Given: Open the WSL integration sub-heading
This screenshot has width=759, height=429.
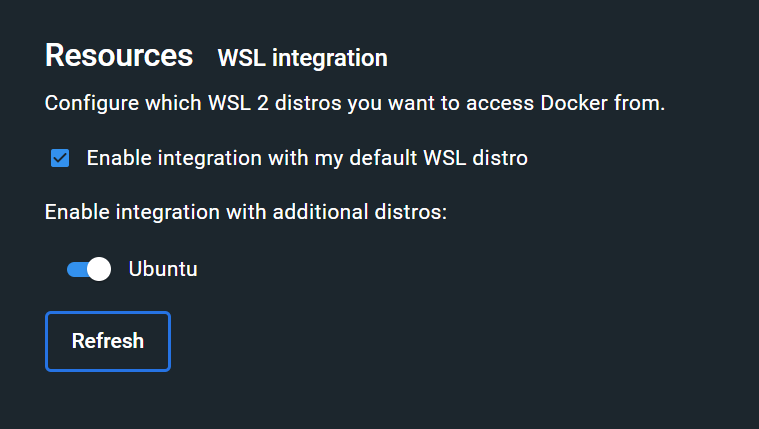Looking at the screenshot, I should (302, 58).
